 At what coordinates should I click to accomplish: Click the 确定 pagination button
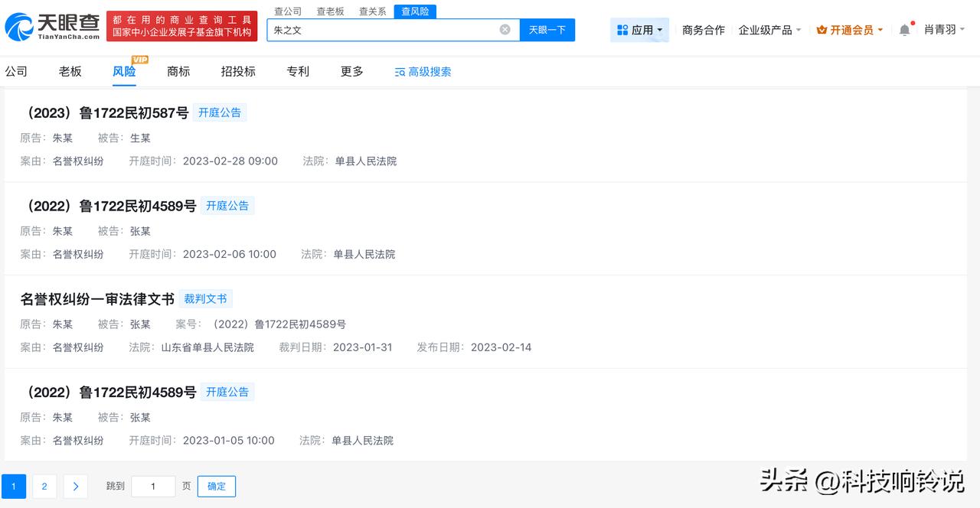click(x=216, y=486)
